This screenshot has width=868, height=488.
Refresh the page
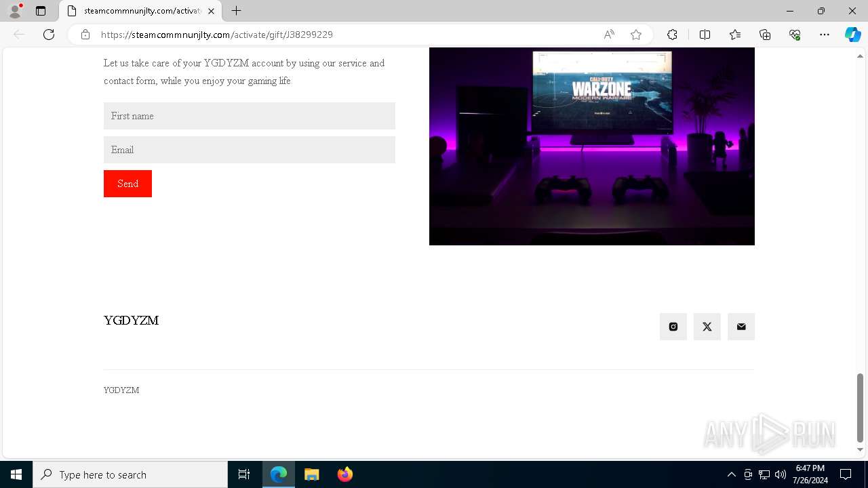click(x=49, y=35)
